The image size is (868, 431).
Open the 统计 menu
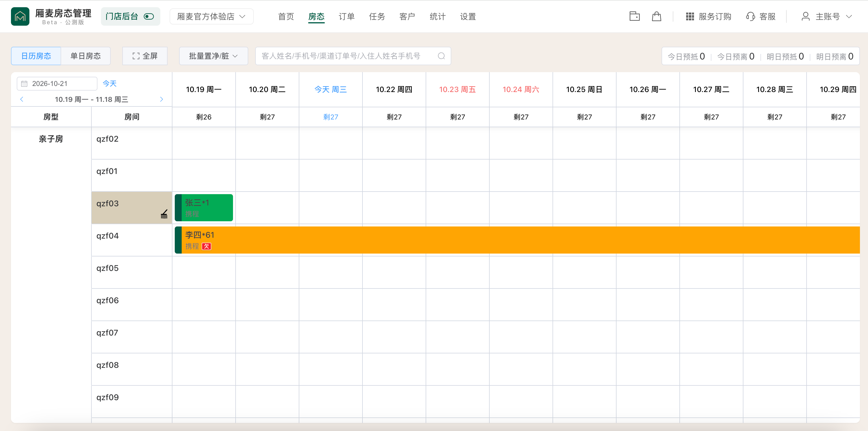(437, 16)
